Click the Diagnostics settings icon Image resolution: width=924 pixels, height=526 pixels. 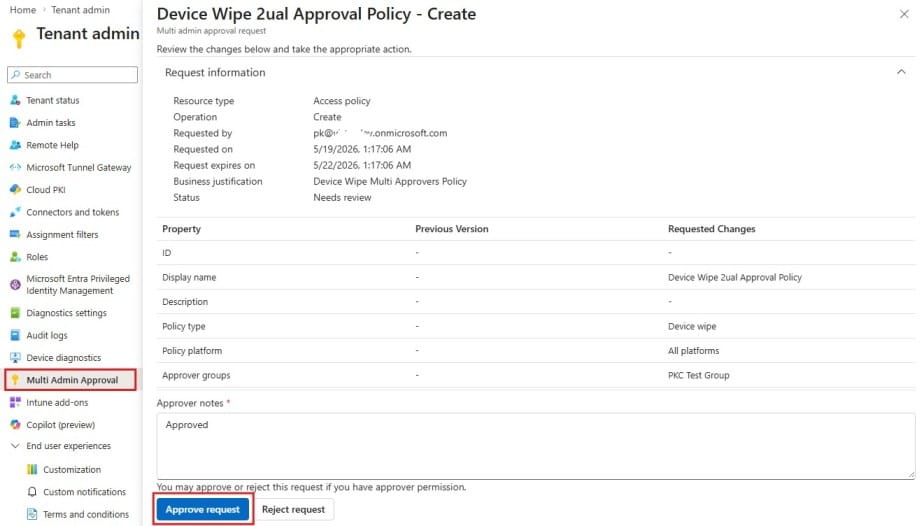click(15, 313)
